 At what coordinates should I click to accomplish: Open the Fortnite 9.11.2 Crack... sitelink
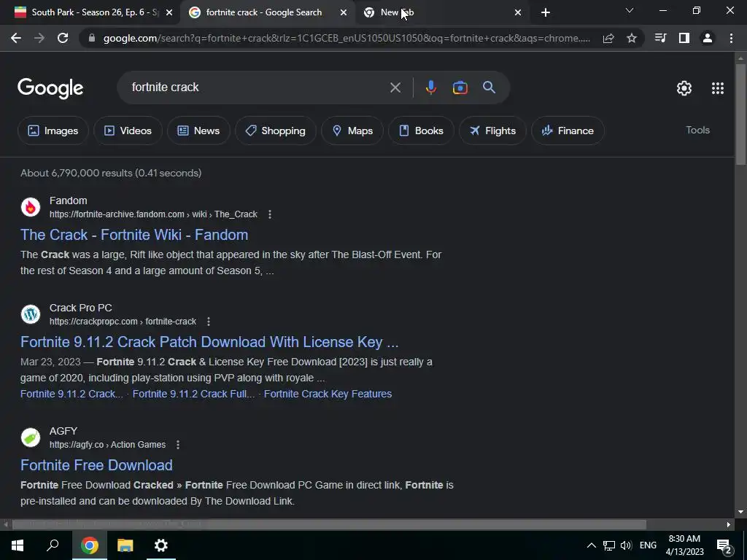(72, 394)
